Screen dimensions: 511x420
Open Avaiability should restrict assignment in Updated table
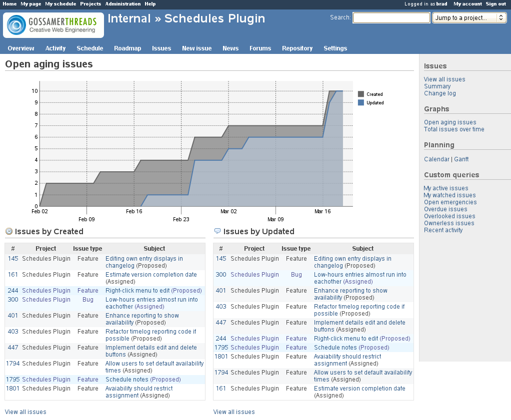[347, 360]
